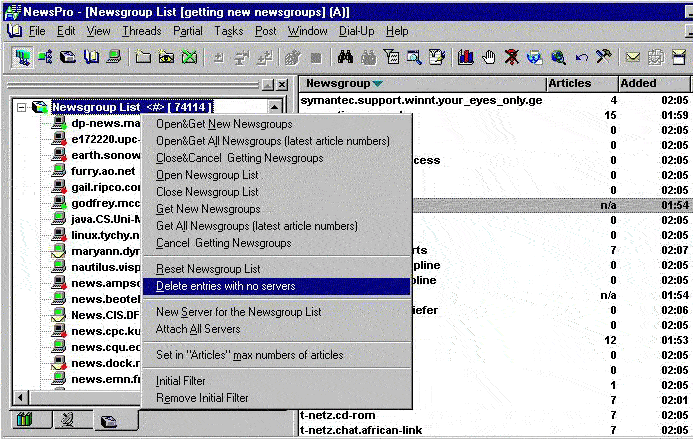Click the document with pencil toolbar icon
693x439 pixels.
(437, 57)
